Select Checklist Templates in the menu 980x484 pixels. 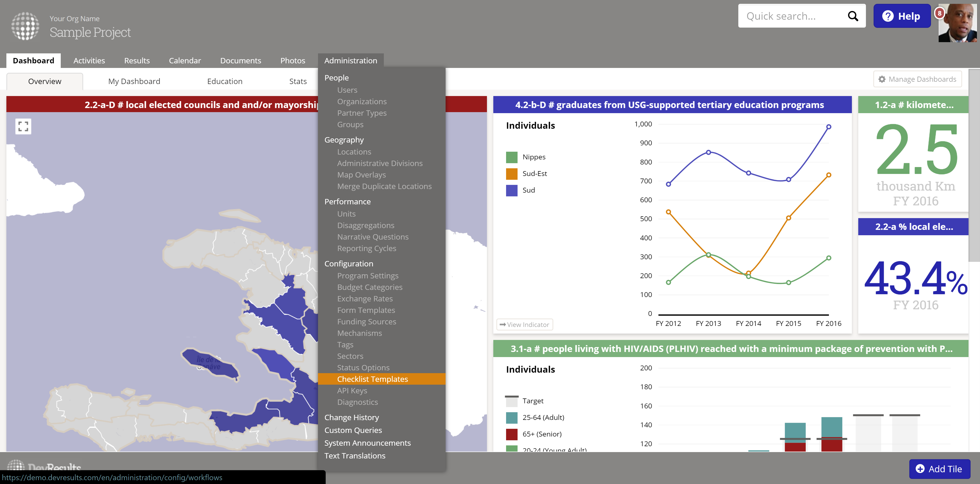point(372,379)
